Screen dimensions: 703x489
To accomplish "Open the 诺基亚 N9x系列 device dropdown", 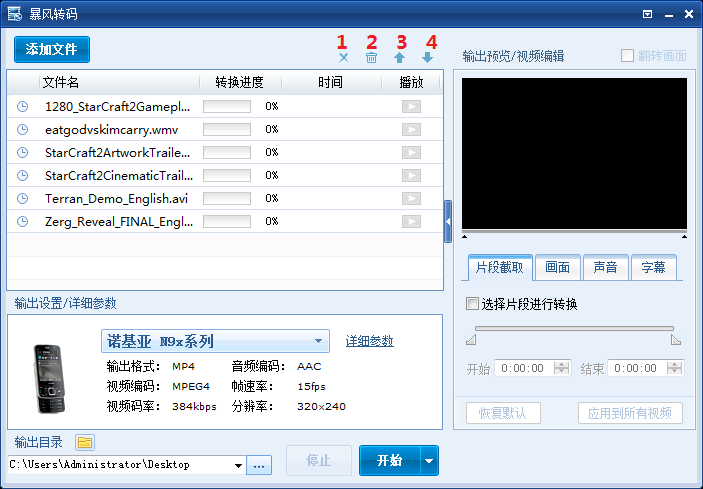I will [215, 341].
